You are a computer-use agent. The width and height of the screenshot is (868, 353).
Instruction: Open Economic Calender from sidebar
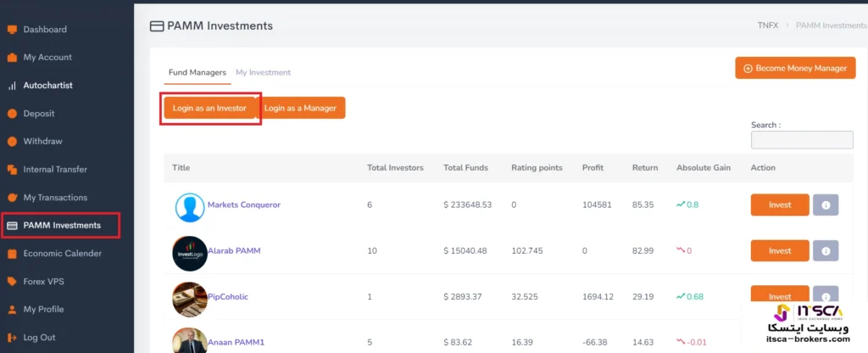click(x=63, y=253)
